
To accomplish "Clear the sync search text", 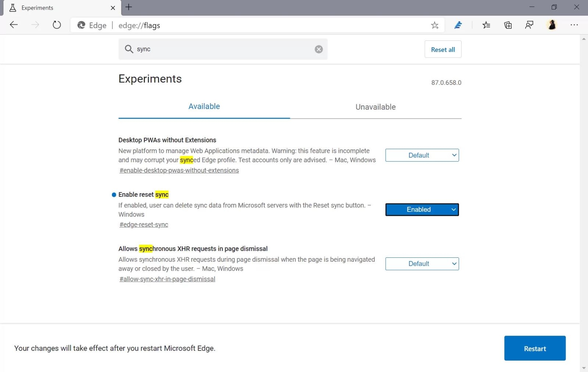I will (319, 49).
